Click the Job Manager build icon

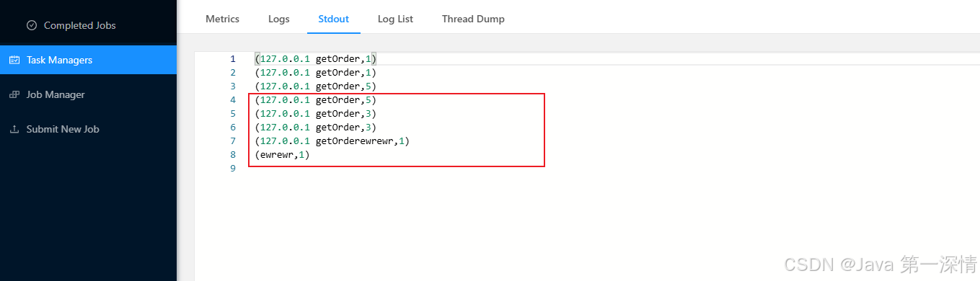click(x=14, y=94)
